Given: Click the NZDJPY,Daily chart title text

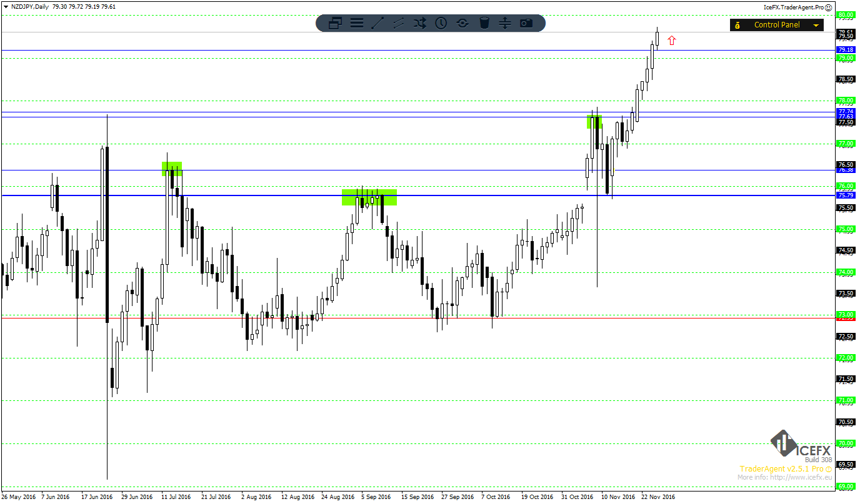Looking at the screenshot, I should 29,6.
